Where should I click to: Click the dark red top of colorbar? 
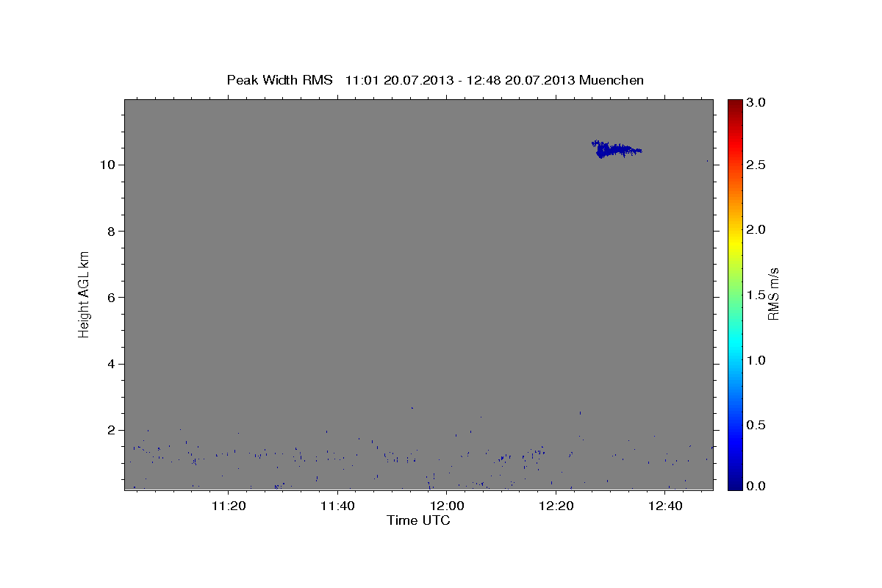click(x=734, y=104)
